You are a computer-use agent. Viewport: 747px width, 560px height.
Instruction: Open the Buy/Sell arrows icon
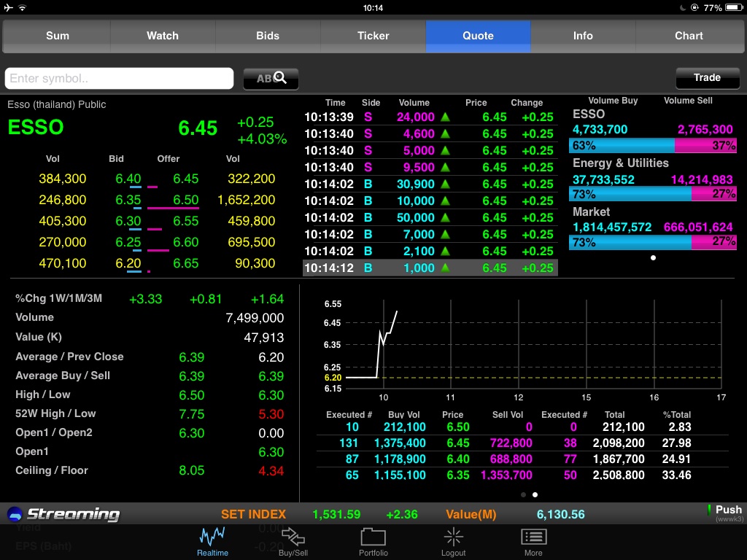tap(293, 538)
